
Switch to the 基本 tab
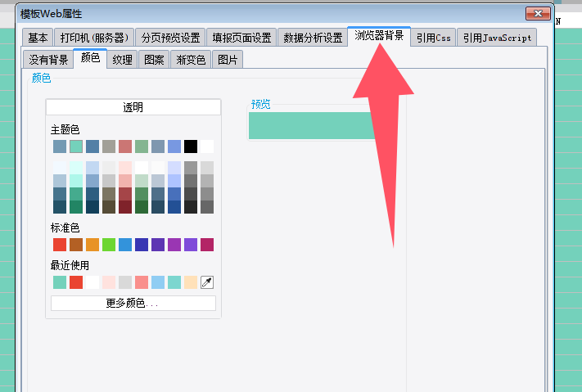click(x=38, y=38)
